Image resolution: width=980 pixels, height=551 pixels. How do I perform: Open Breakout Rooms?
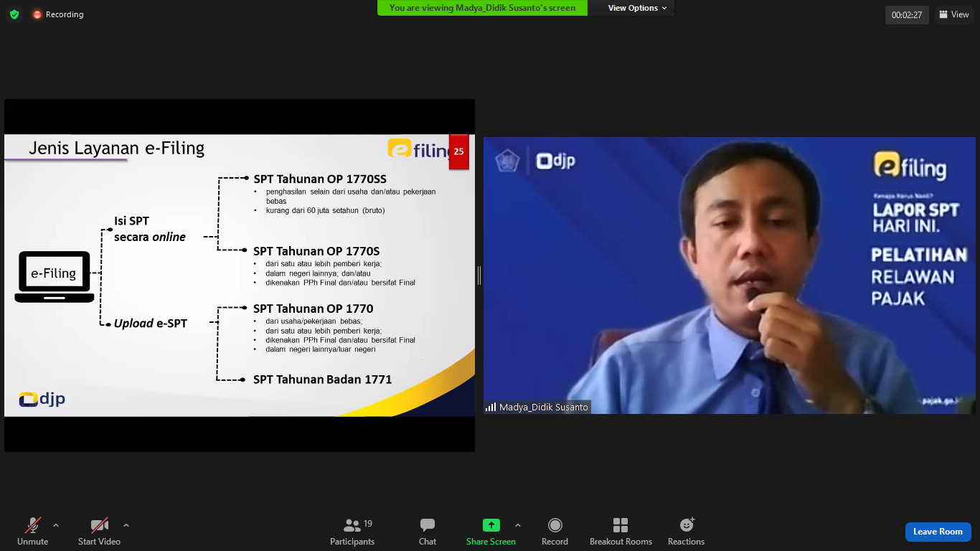(621, 532)
